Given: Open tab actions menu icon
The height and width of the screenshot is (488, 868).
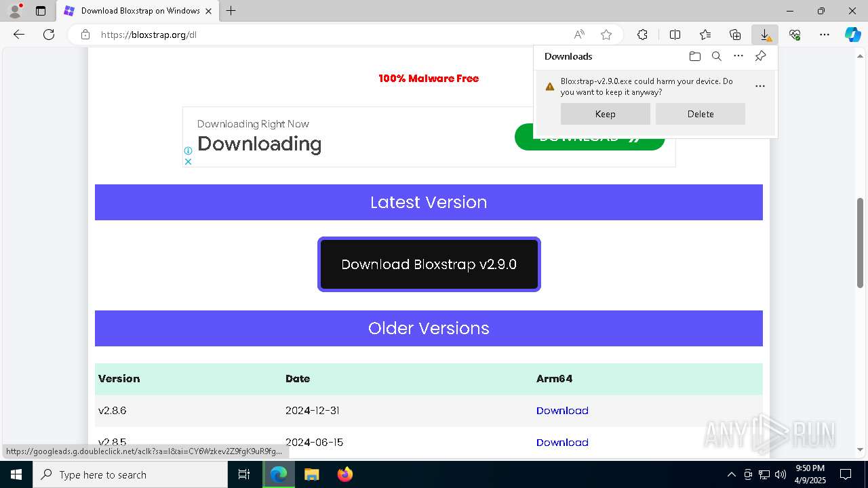Looking at the screenshot, I should click(x=41, y=11).
